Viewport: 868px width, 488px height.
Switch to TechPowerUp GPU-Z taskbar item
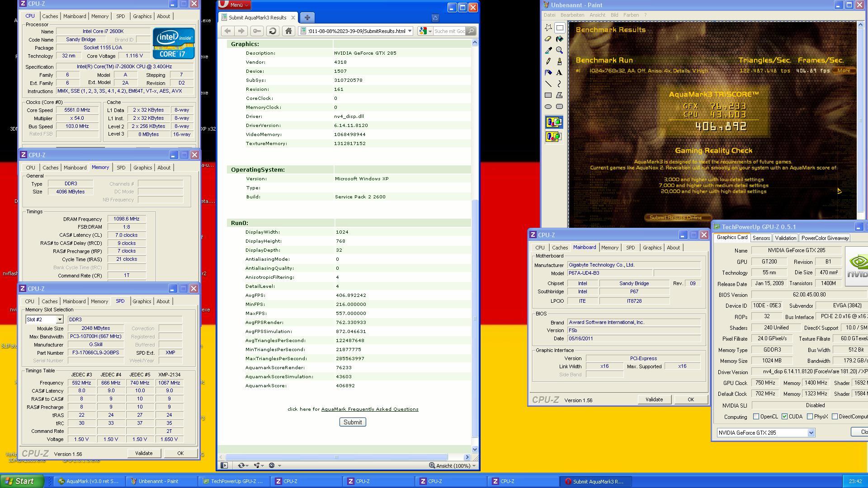[x=234, y=482]
